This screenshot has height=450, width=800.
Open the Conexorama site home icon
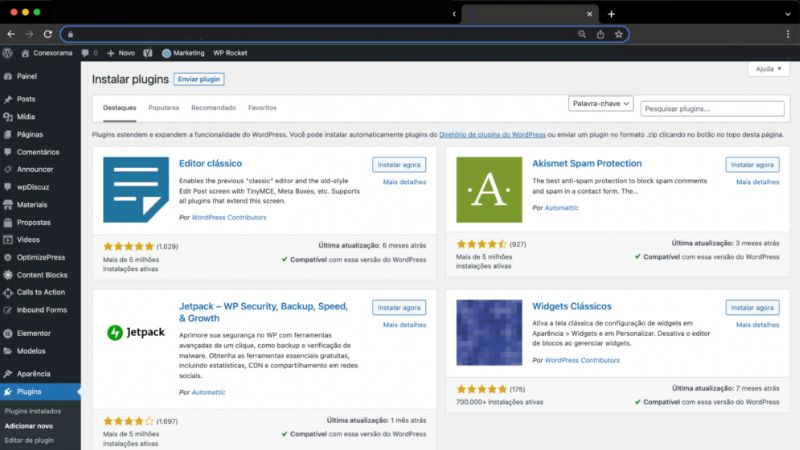coord(24,53)
